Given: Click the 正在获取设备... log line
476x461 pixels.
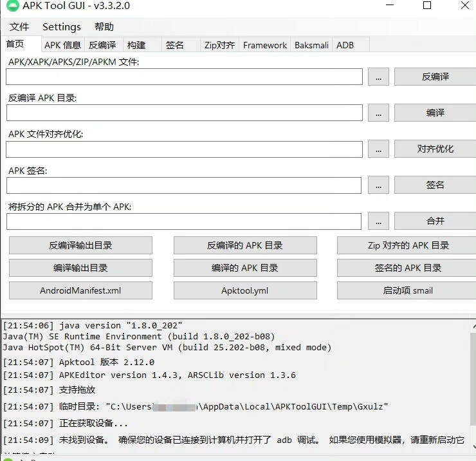Looking at the screenshot, I should click(65, 423).
